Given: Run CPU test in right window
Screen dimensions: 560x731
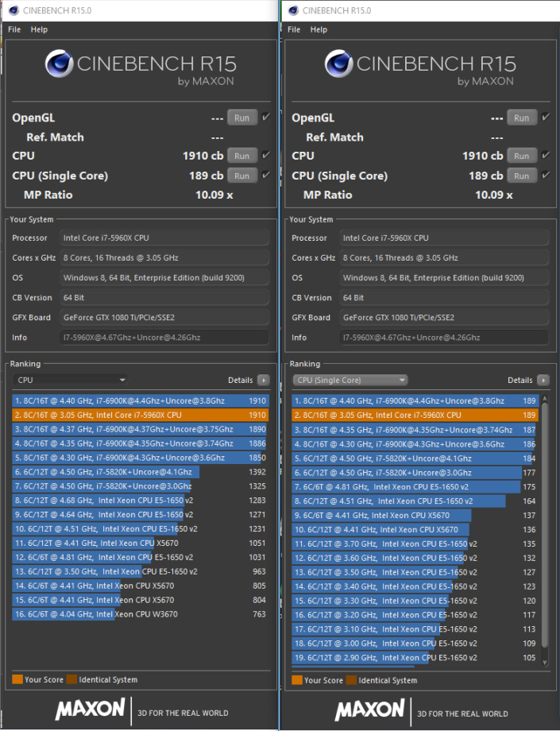Looking at the screenshot, I should (521, 156).
